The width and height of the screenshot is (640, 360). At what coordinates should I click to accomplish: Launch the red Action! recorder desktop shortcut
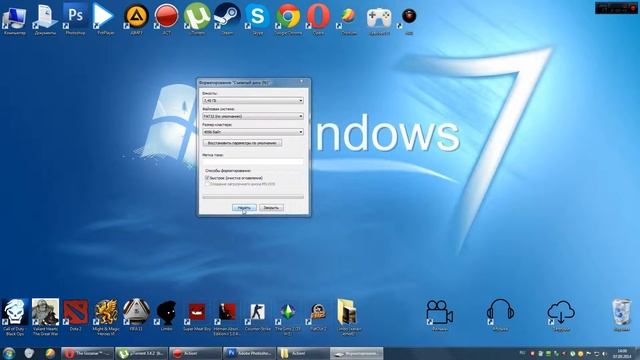pyautogui.click(x=167, y=19)
